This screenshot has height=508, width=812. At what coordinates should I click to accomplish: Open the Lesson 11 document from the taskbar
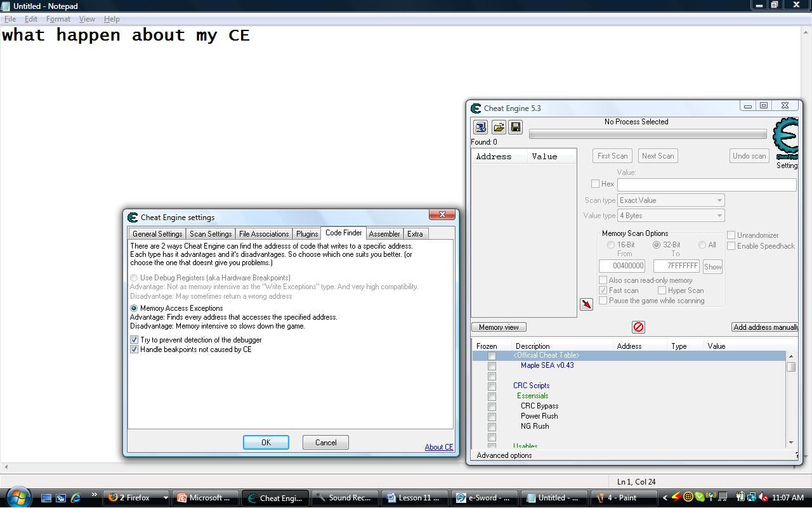coord(414,498)
